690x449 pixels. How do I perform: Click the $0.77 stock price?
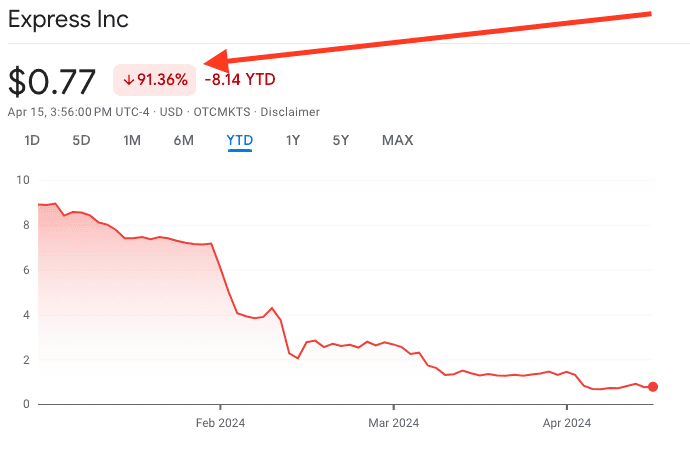(x=52, y=82)
